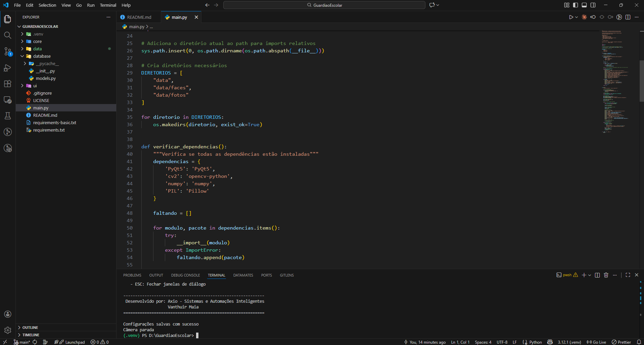The image size is (644, 345).
Task: Switch to the README.md tab
Action: pos(139,17)
